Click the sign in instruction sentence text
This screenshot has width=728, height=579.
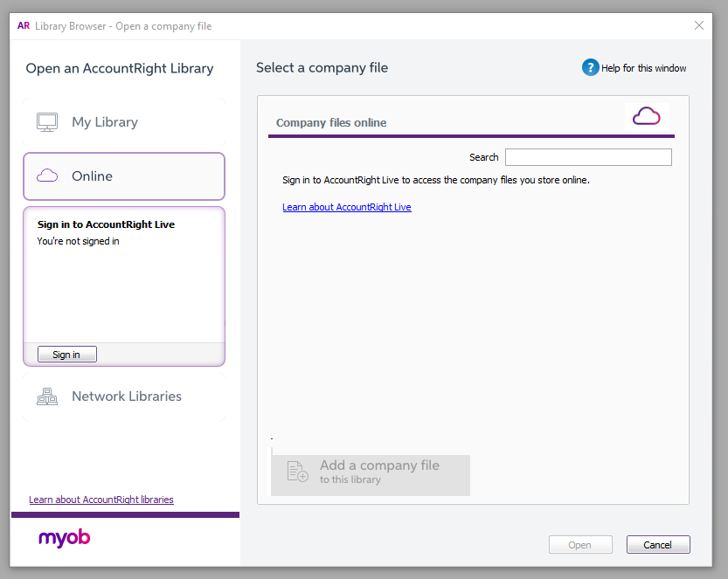tap(436, 180)
